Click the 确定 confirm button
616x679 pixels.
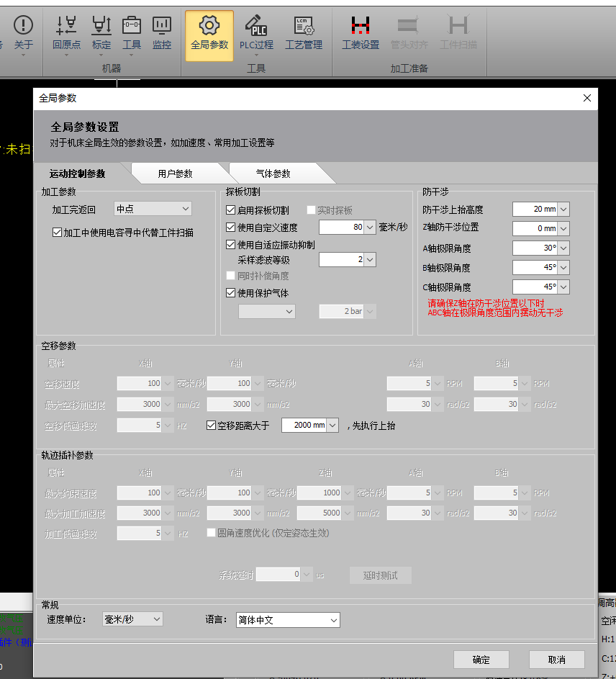pyautogui.click(x=481, y=660)
